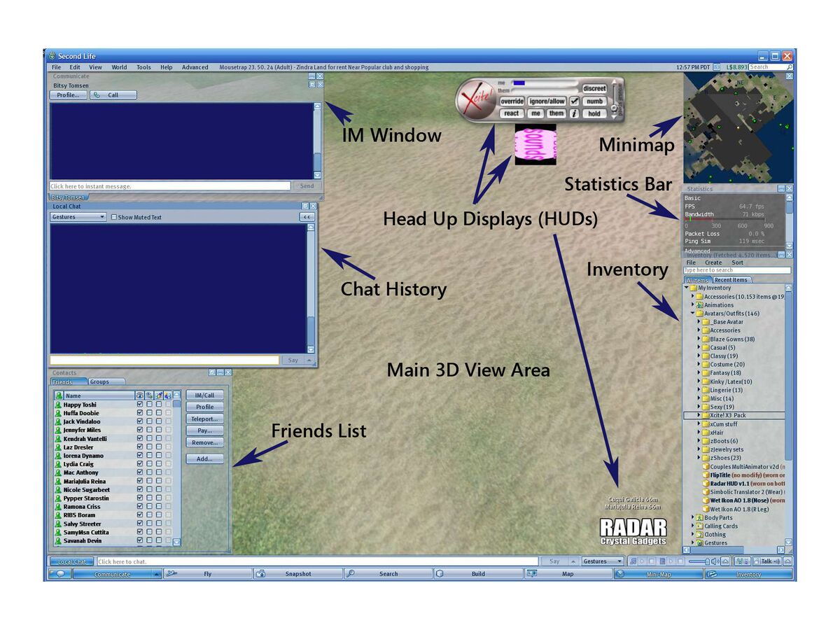Toggle online visibility for Happy Toshi
The width and height of the screenshot is (840, 630).
(139, 405)
